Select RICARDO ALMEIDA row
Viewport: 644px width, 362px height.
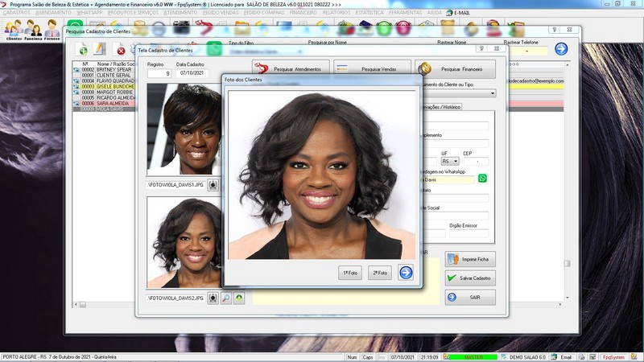coord(105,97)
